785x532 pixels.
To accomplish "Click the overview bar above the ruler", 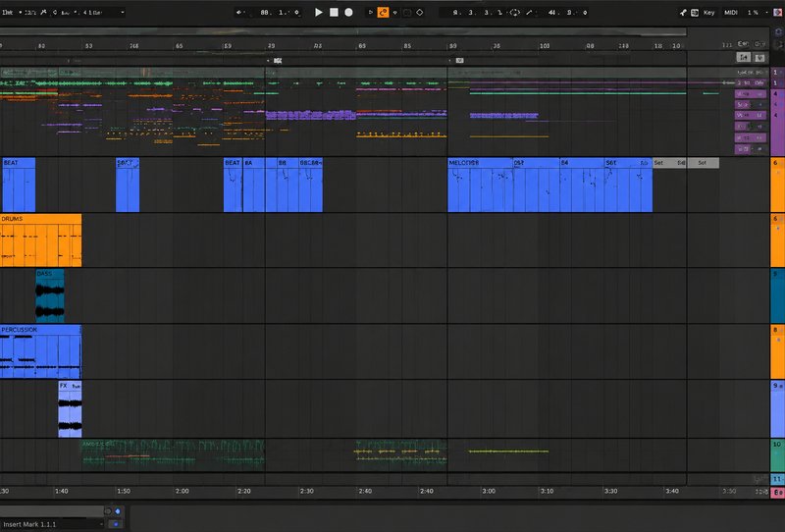I will click(342, 31).
